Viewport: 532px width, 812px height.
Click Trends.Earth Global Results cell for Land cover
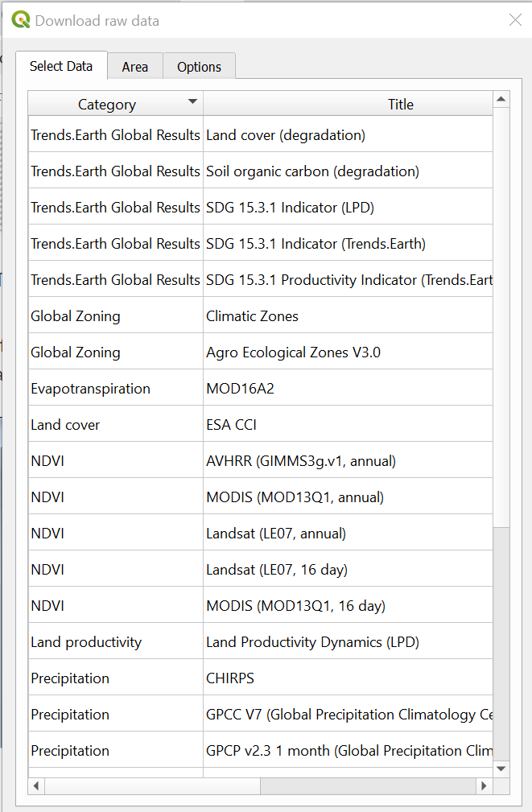116,134
